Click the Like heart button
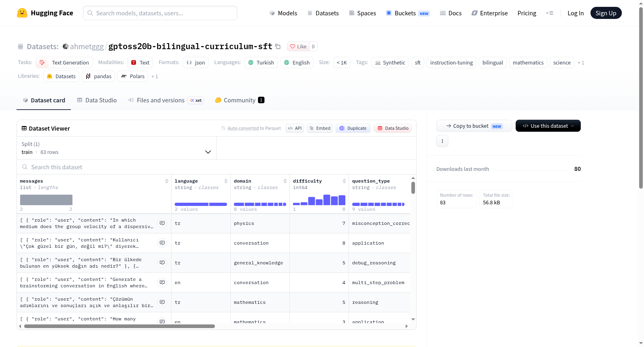 pyautogui.click(x=298, y=46)
